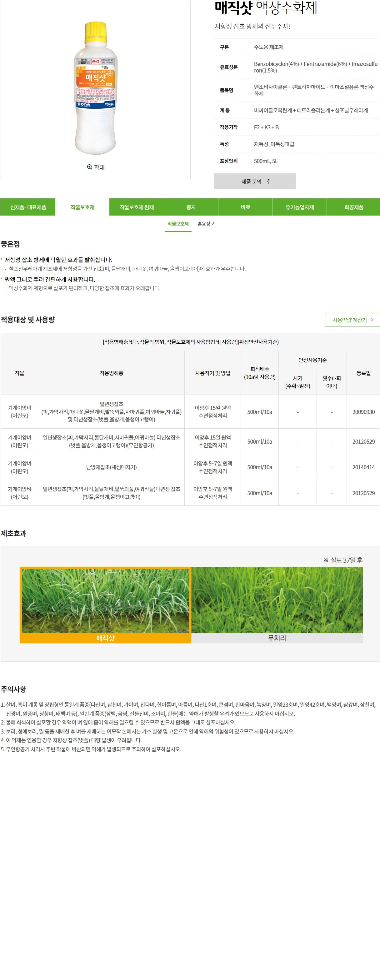
Task: Click the 저항성 잡초 방제의 선두주자! tagline
Action: tap(252, 26)
